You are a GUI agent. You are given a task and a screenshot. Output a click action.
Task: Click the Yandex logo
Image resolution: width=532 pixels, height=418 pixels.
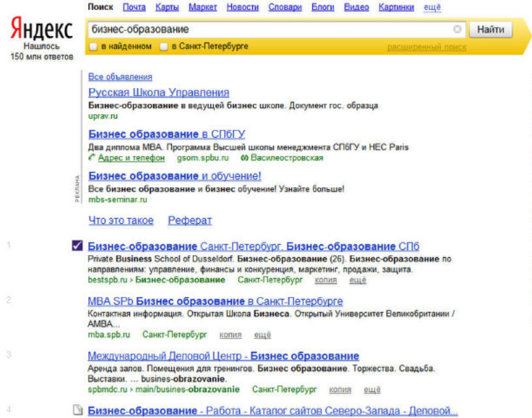41,28
